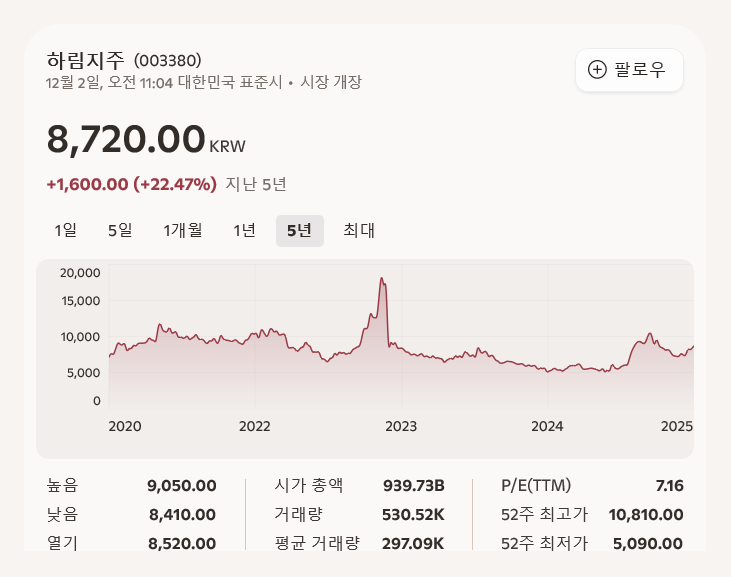731x577 pixels.
Task: Click the 52주 최저가 value 5,090.00
Action: pos(648,543)
